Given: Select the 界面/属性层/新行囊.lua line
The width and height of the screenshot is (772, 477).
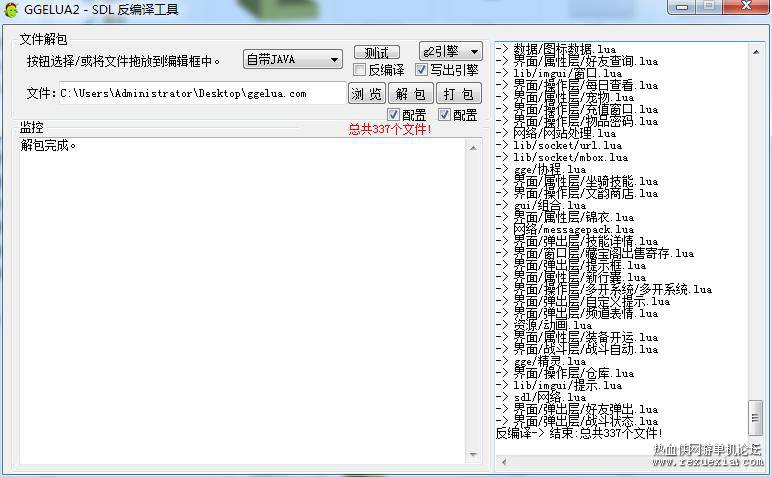Looking at the screenshot, I should point(571,277).
